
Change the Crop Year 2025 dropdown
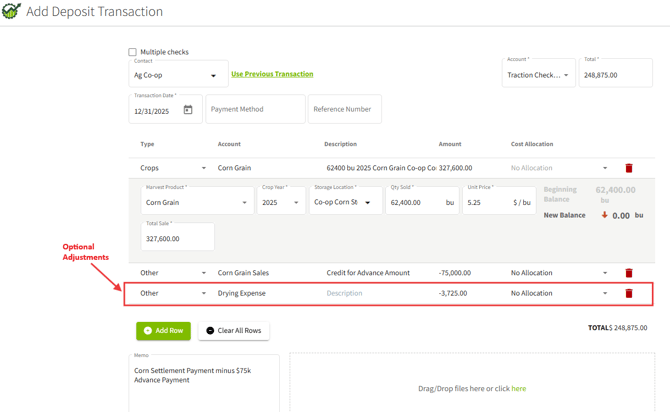pyautogui.click(x=296, y=203)
